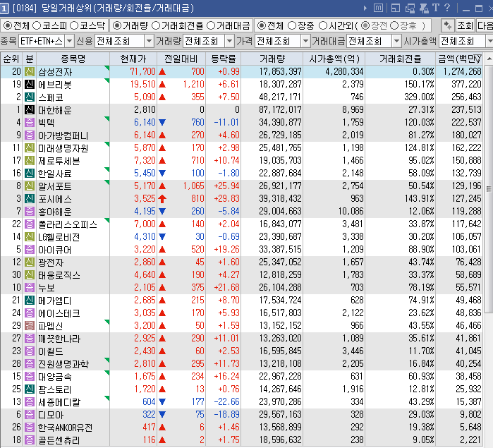Sort by the 현재가 column header
Image resolution: width=493 pixels, height=448 pixels.
click(x=133, y=59)
